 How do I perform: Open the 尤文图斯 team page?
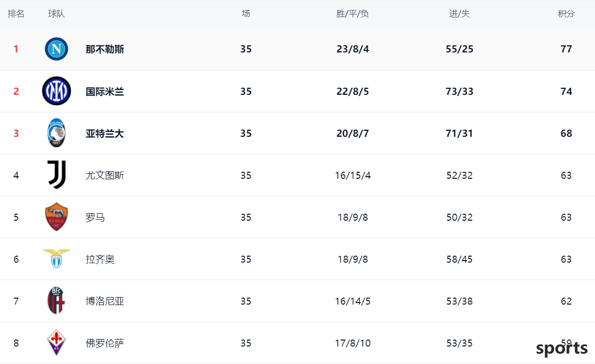[104, 175]
